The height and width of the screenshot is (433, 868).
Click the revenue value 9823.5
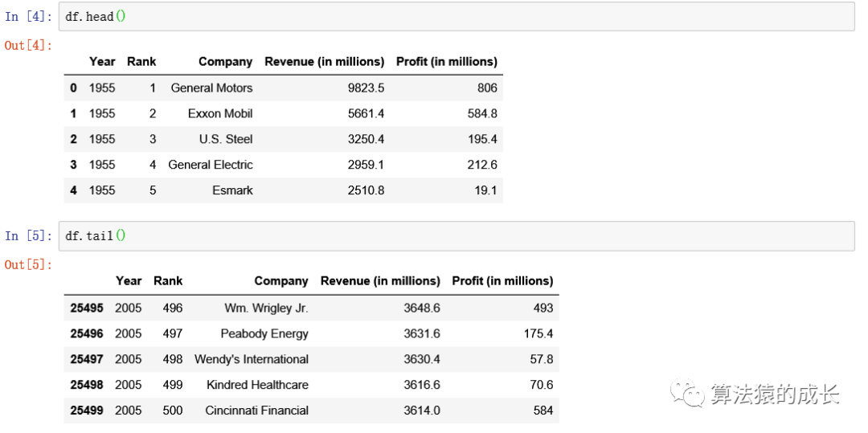[366, 88]
